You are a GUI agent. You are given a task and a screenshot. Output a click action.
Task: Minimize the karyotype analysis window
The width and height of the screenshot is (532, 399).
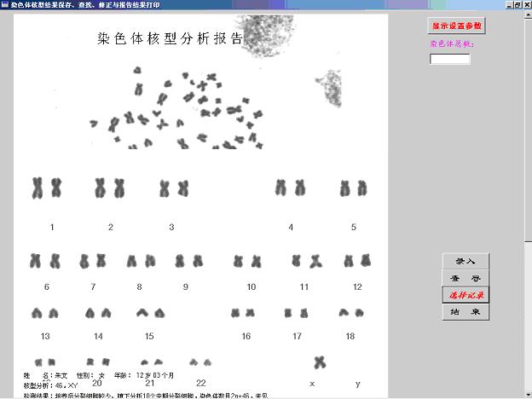click(x=507, y=4)
